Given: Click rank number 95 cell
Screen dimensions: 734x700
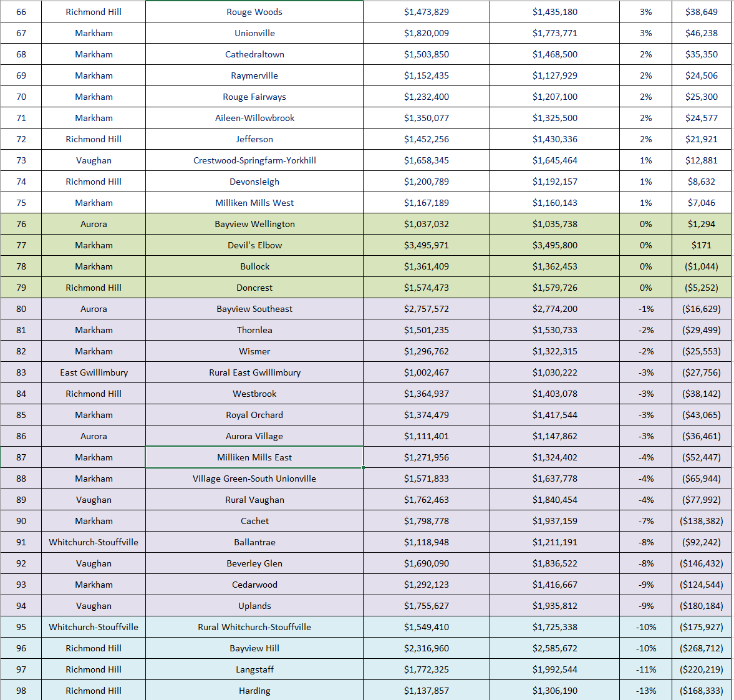Looking at the screenshot, I should click(21, 627).
